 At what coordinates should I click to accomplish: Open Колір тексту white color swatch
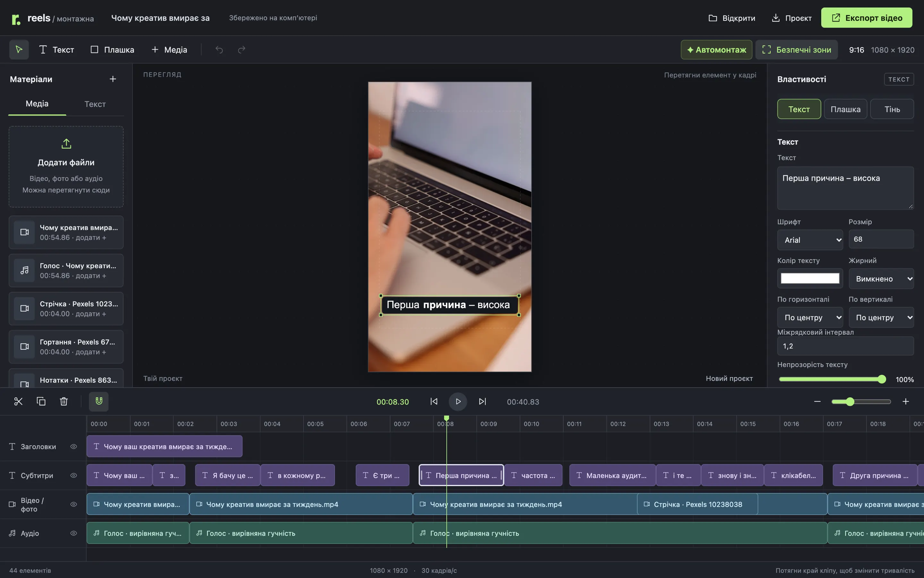pyautogui.click(x=810, y=278)
